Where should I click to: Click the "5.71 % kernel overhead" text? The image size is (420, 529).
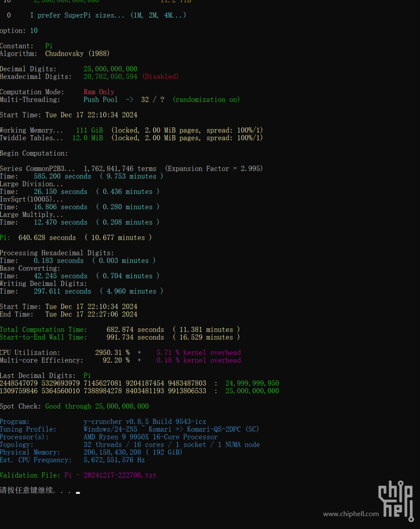(x=198, y=353)
